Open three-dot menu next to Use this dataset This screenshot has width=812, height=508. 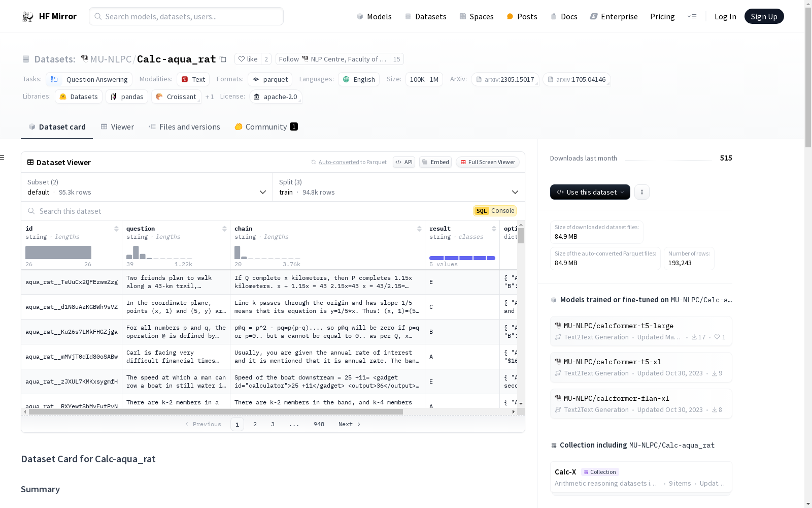642,192
